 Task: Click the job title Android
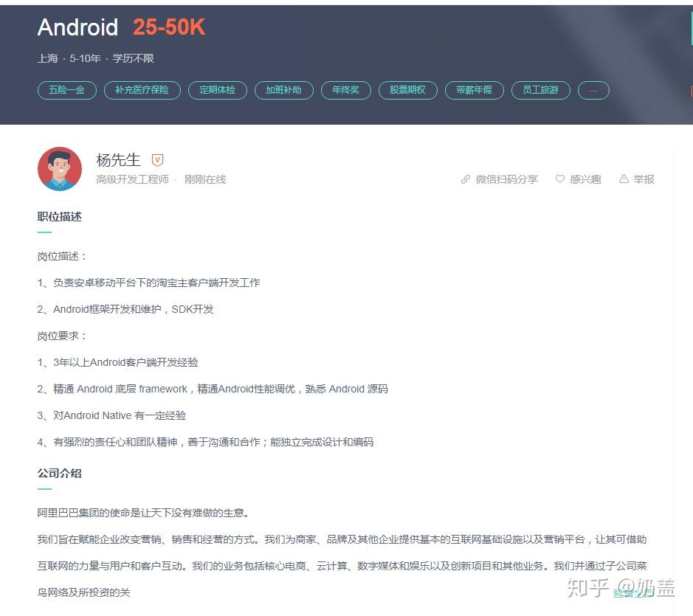77,27
